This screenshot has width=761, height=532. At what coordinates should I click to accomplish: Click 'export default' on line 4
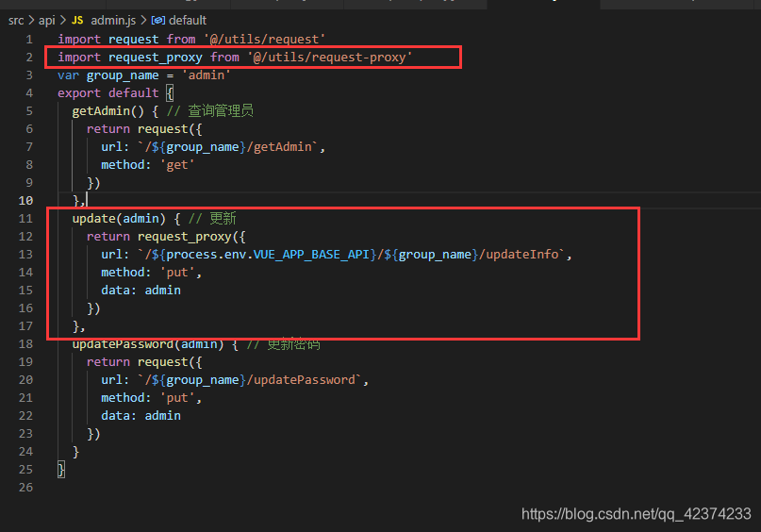[x=108, y=93]
